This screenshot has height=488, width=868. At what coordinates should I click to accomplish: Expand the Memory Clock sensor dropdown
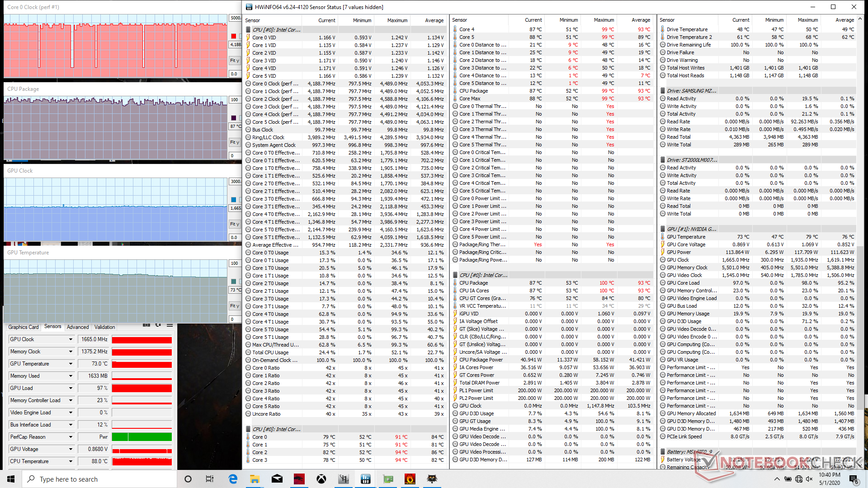[x=71, y=352]
